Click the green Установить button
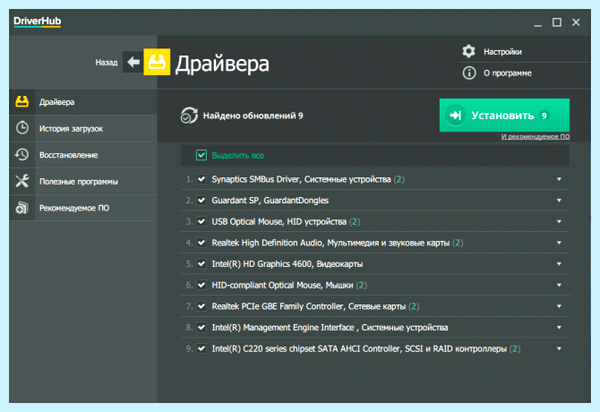The width and height of the screenshot is (600, 412). tap(504, 115)
